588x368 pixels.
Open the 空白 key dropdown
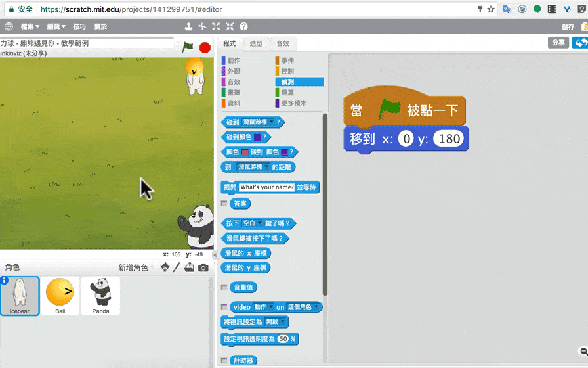coord(252,223)
